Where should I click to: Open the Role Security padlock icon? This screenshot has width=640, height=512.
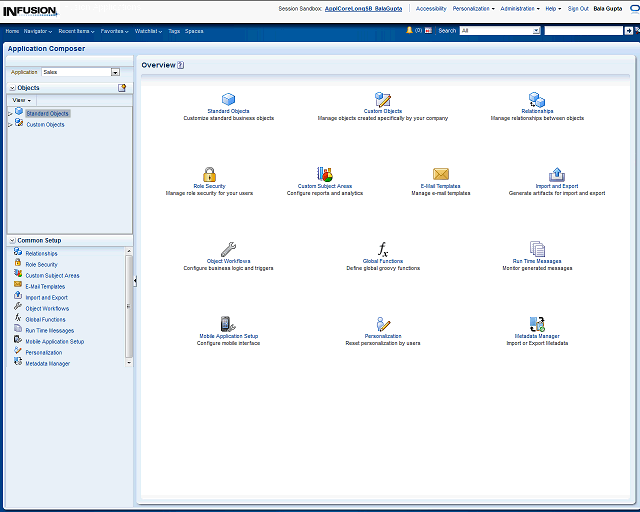(209, 174)
